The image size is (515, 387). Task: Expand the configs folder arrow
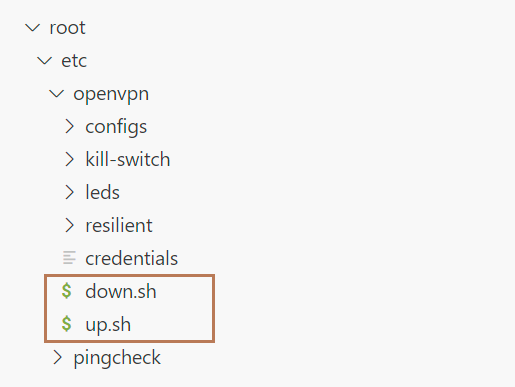coord(69,126)
